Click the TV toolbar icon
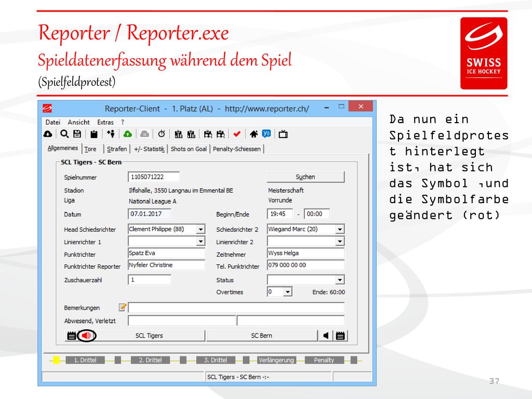Viewport: 532px width, 399px height. pyautogui.click(x=283, y=135)
